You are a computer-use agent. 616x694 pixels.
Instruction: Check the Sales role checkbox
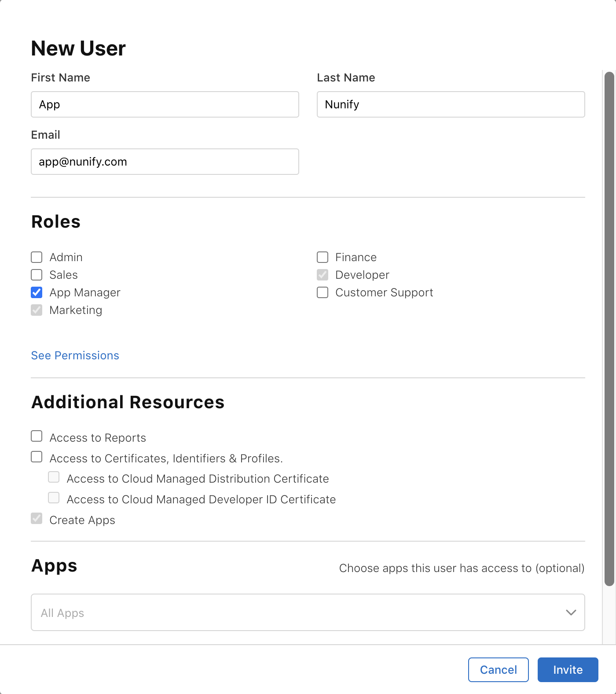(x=37, y=275)
